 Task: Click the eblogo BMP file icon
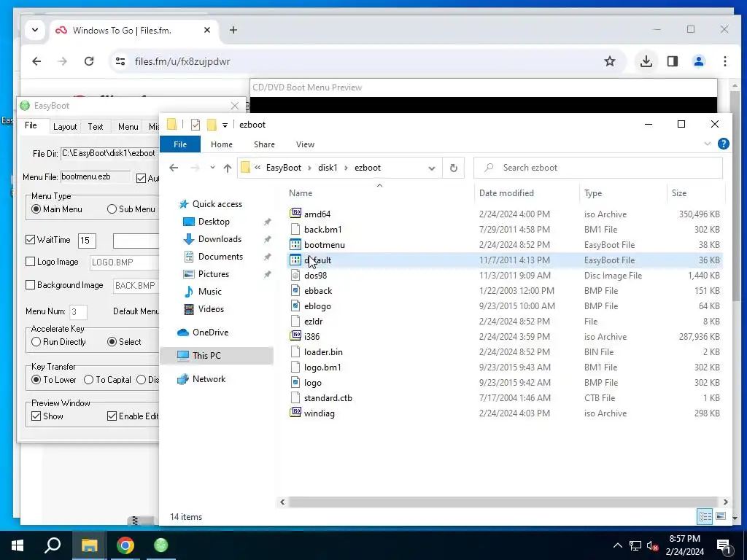coord(295,306)
